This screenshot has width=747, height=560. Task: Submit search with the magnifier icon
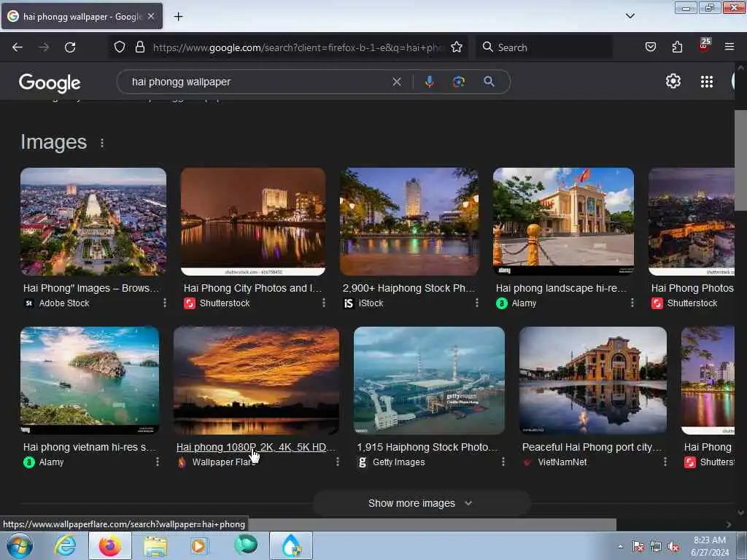coord(489,82)
